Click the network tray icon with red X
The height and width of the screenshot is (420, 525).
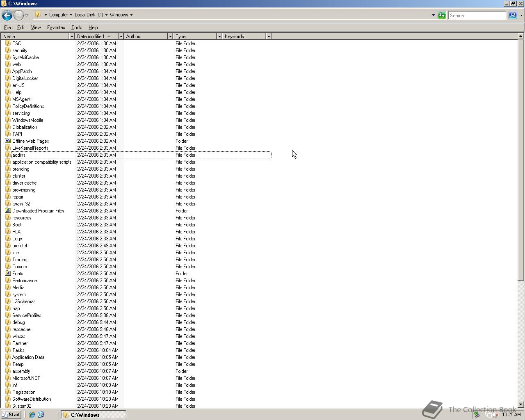489,415
